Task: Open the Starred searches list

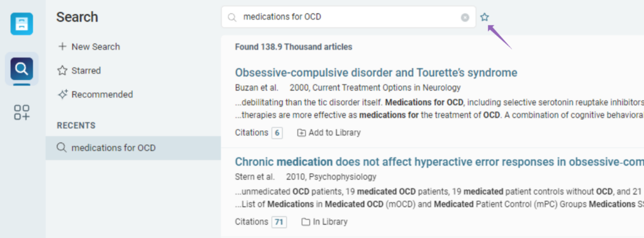Action: (79, 71)
